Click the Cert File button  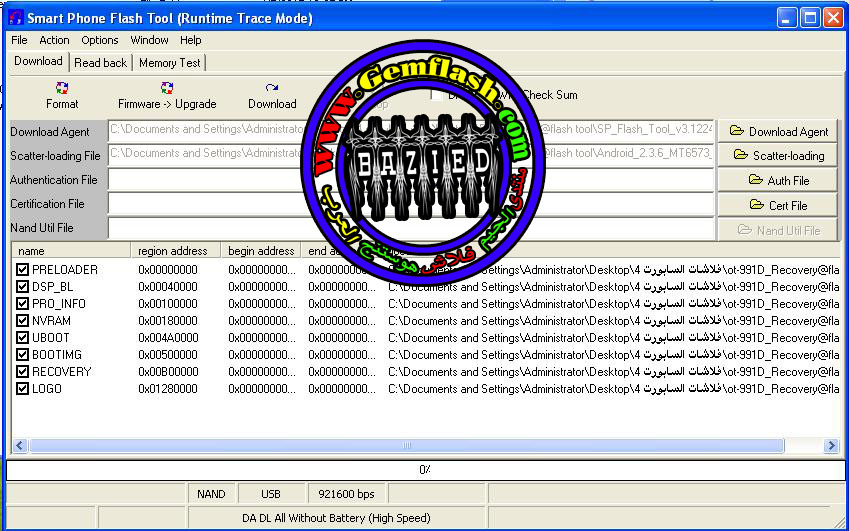[778, 205]
